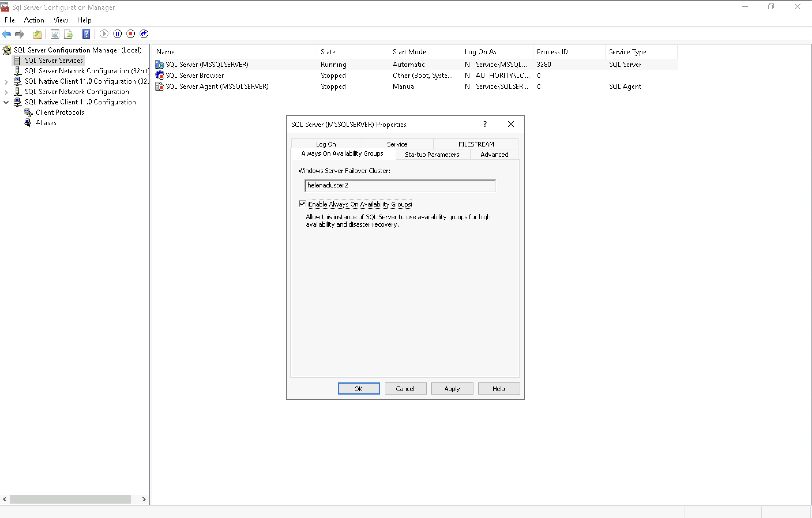Open the Properties toolbar icon
Image resolution: width=812 pixels, height=518 pixels.
(55, 34)
